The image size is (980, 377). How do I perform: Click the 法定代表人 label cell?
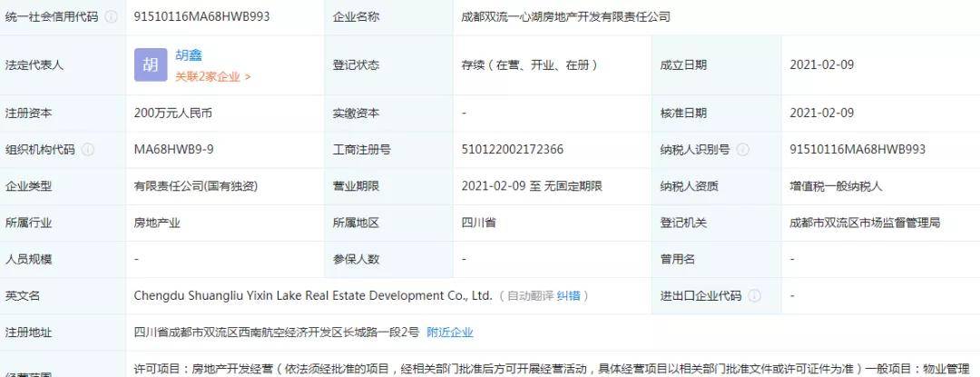point(63,65)
